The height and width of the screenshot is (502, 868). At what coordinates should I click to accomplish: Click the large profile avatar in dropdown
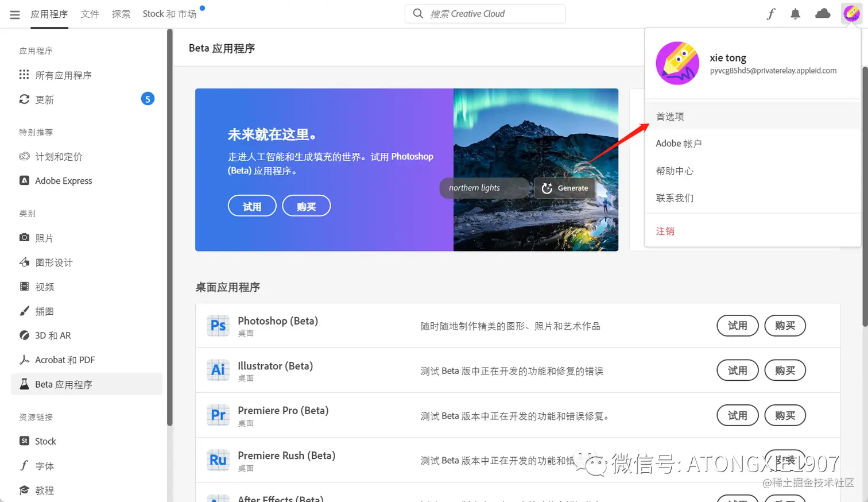(x=677, y=63)
